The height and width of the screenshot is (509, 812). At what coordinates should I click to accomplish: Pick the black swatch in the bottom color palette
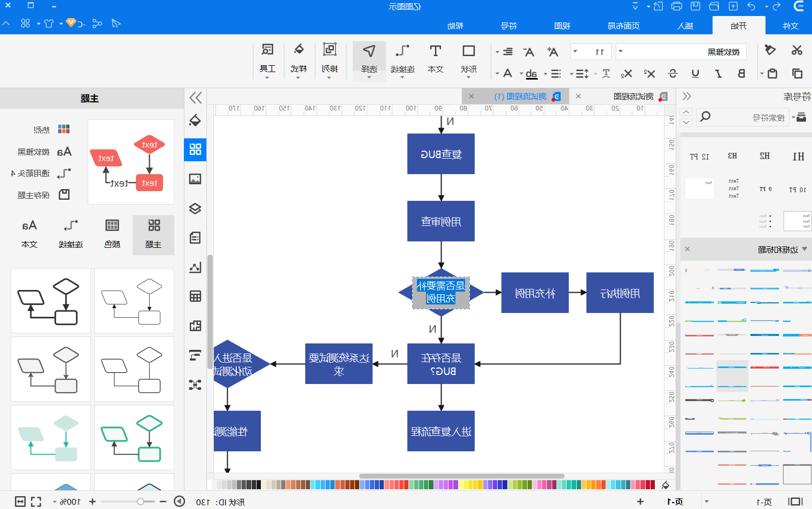(259, 484)
